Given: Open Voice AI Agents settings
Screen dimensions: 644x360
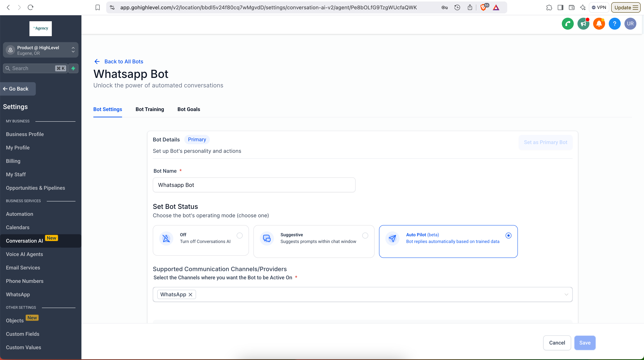Looking at the screenshot, I should tap(24, 254).
